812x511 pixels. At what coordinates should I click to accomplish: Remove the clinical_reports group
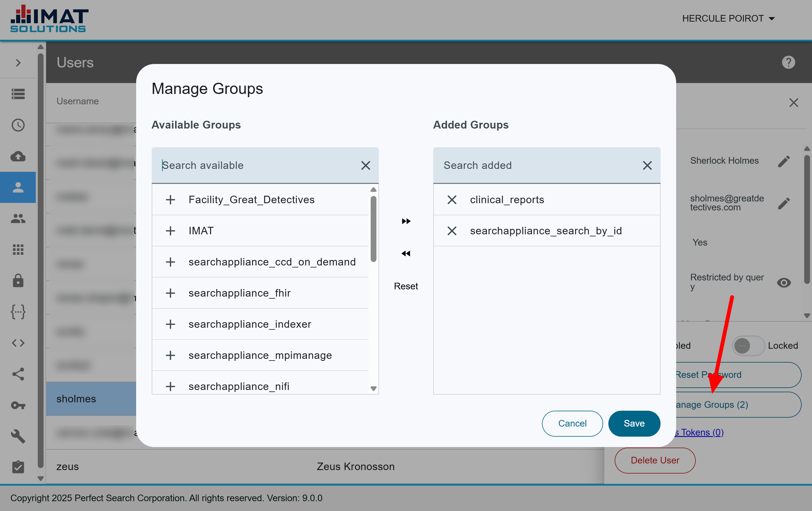pyautogui.click(x=452, y=200)
